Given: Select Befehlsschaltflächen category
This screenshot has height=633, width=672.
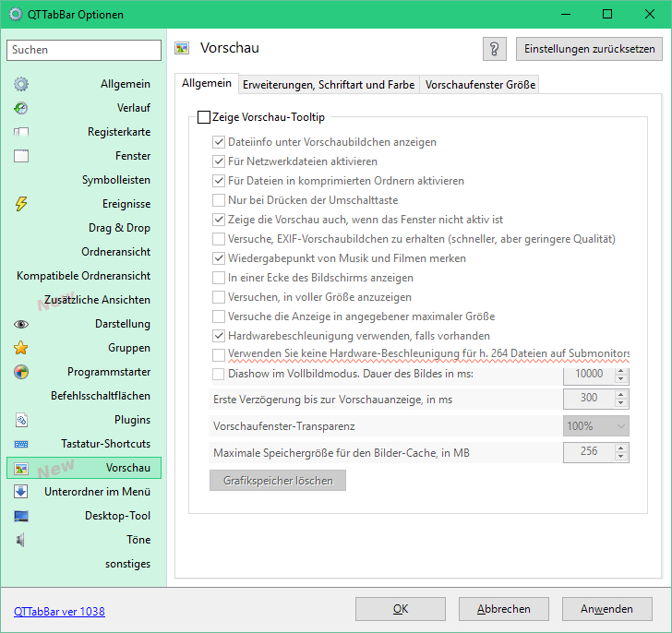Looking at the screenshot, I should (x=101, y=396).
